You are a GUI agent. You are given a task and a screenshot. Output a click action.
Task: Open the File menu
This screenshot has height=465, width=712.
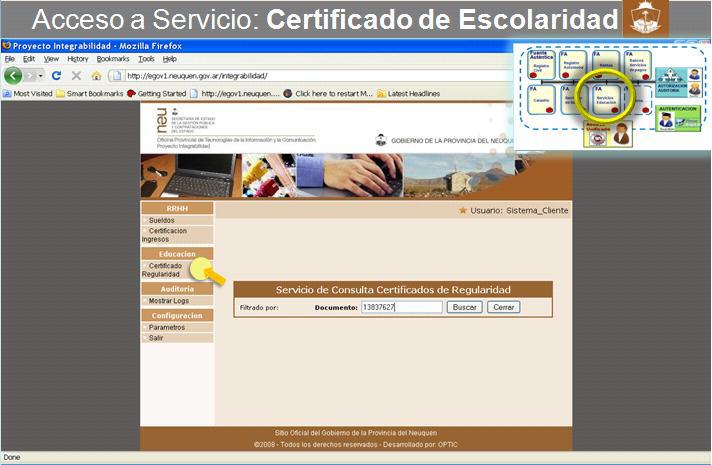point(11,59)
